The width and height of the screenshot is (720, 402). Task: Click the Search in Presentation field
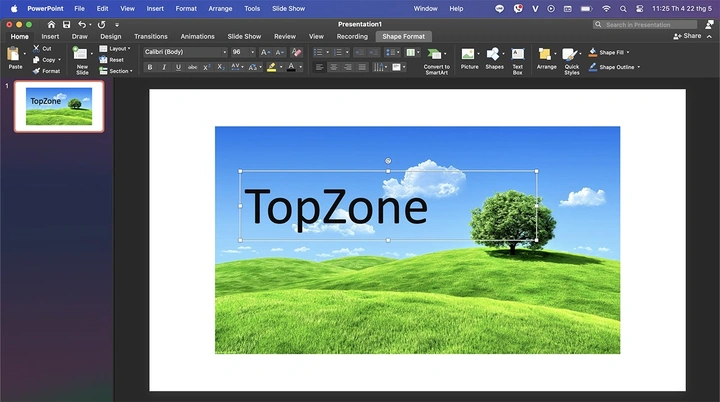tap(645, 24)
